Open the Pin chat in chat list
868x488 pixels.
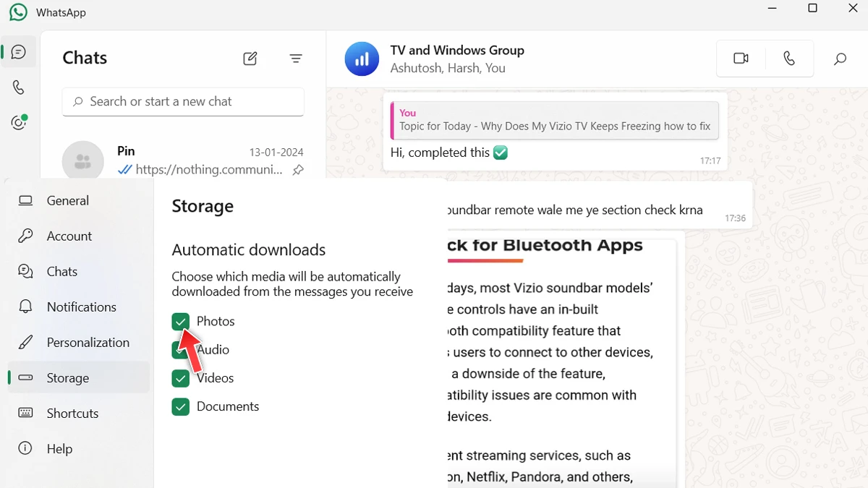[183, 159]
